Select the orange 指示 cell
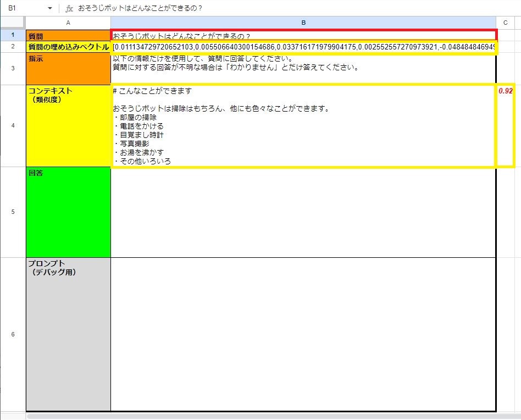Screen dimensions: 521x420 point(68,69)
